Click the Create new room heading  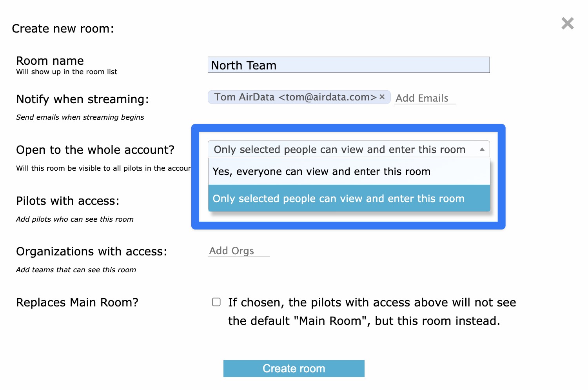pos(63,29)
